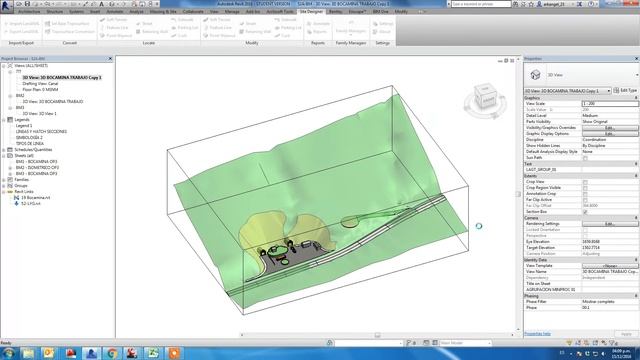Click the View Template <None> button
Image resolution: width=640 pixels, height=360 pixels.
tap(610, 266)
